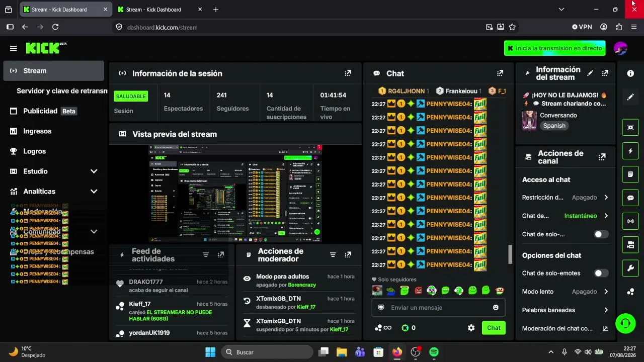
Task: Click the pencil icon in the right sidebar
Action: 630,97
